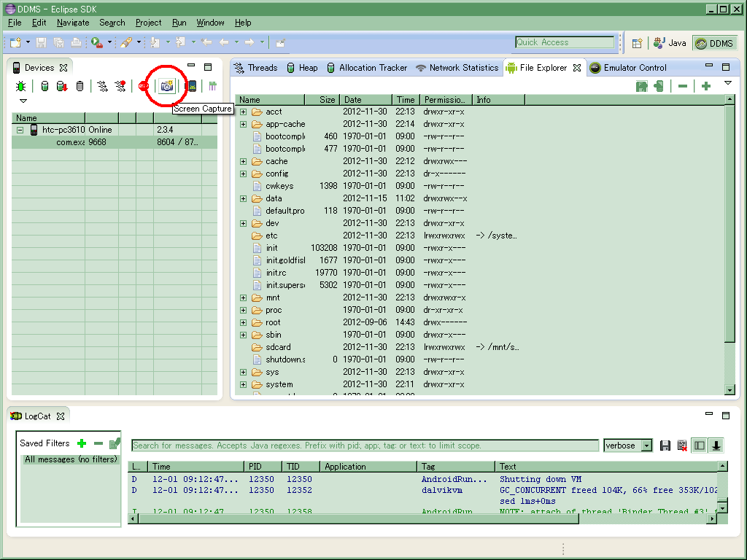Click the Delete selection minus icon in File Explorer

(683, 86)
